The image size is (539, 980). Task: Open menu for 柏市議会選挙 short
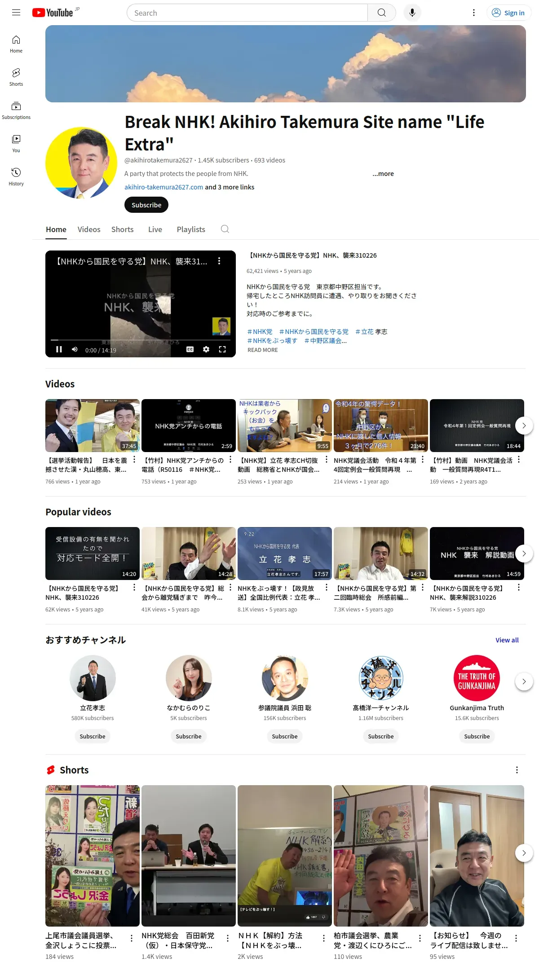(x=420, y=938)
